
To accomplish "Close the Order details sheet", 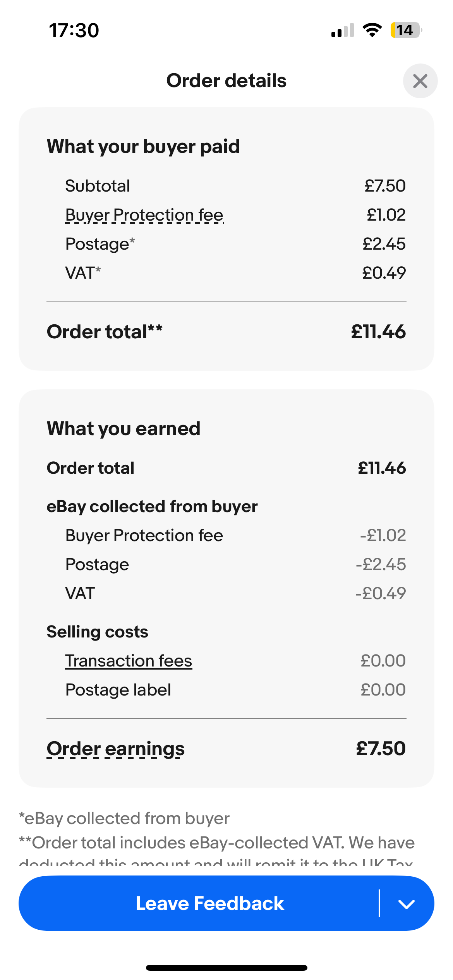I will 420,81.
